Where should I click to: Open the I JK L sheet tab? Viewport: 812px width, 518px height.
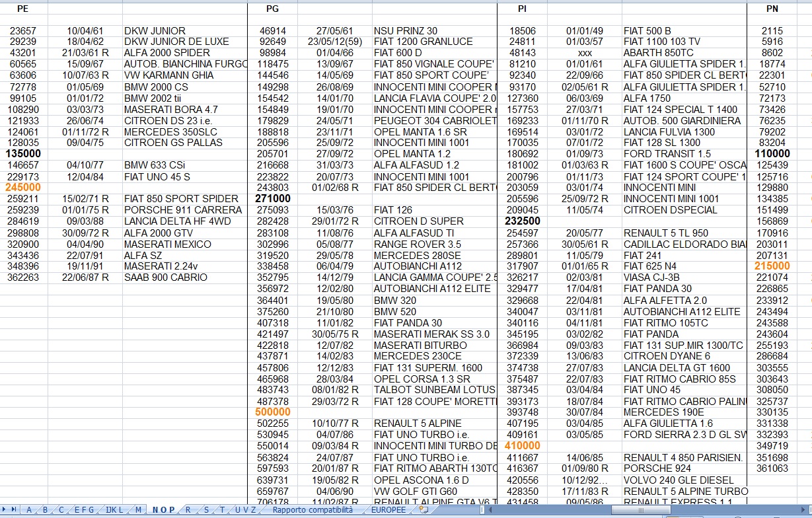point(114,509)
